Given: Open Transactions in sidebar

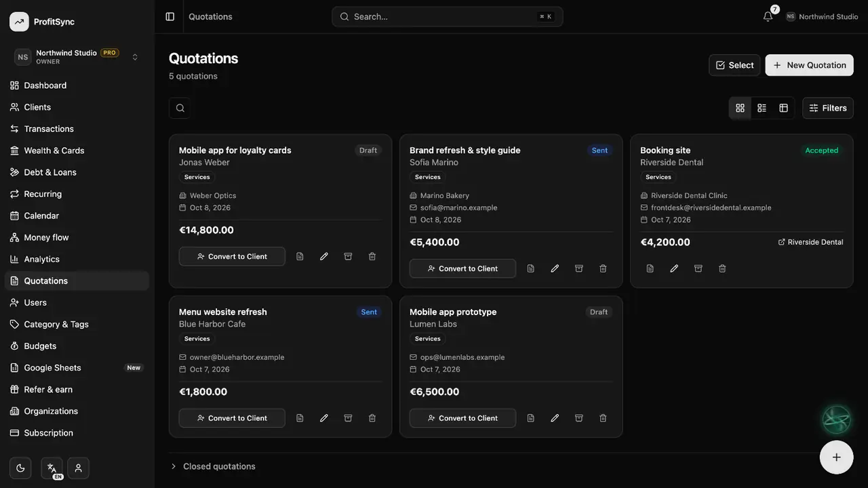Looking at the screenshot, I should (77, 129).
